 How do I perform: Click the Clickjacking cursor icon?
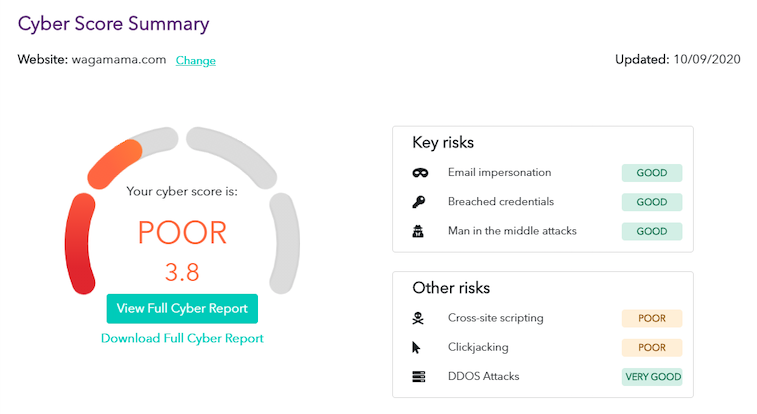pos(418,347)
